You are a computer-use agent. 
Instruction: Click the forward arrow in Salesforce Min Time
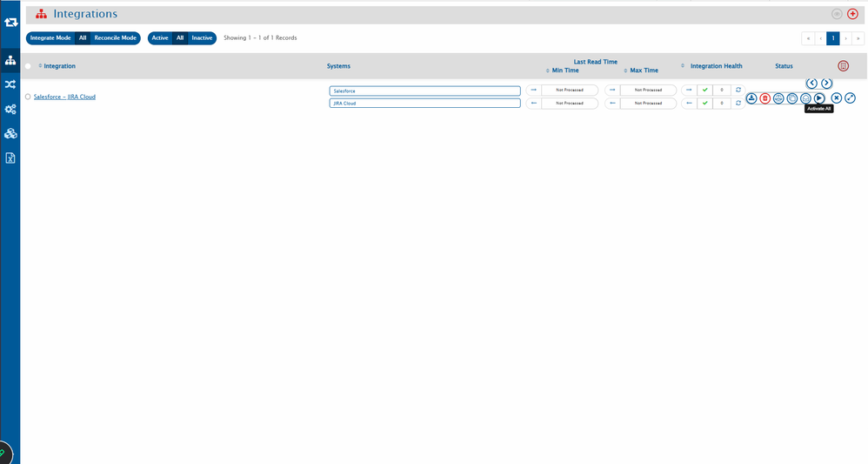tap(534, 90)
